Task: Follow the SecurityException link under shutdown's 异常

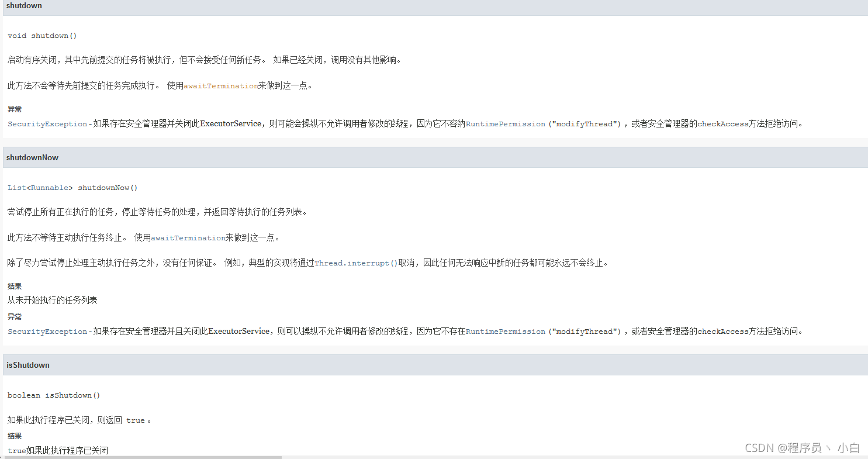Action: coord(47,124)
